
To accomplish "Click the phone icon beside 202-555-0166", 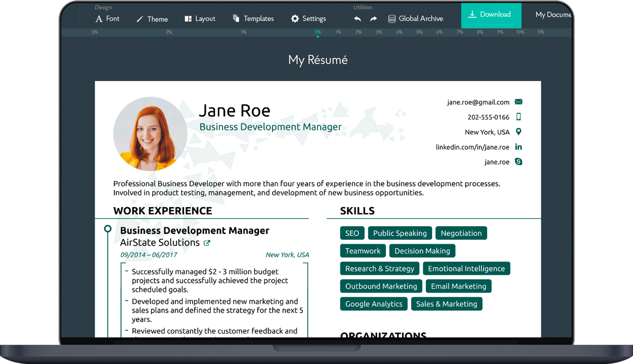I will pos(518,117).
